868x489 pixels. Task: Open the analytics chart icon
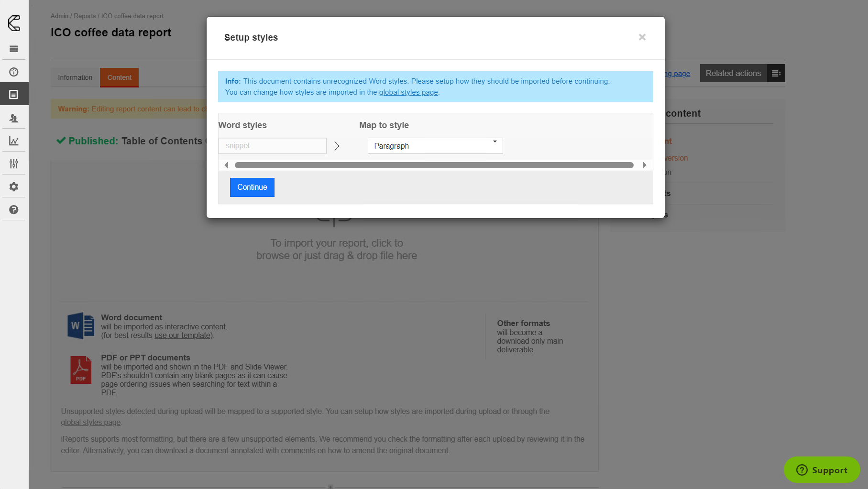[14, 141]
